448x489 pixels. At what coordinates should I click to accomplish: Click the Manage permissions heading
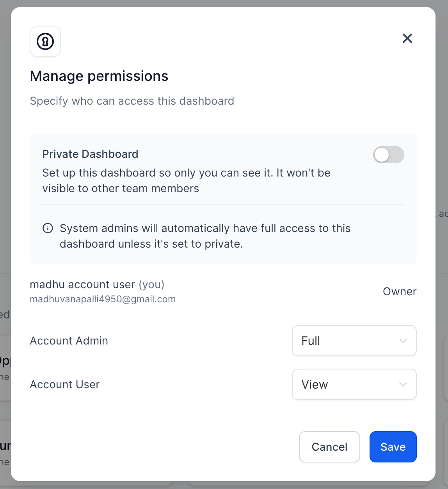(x=99, y=76)
